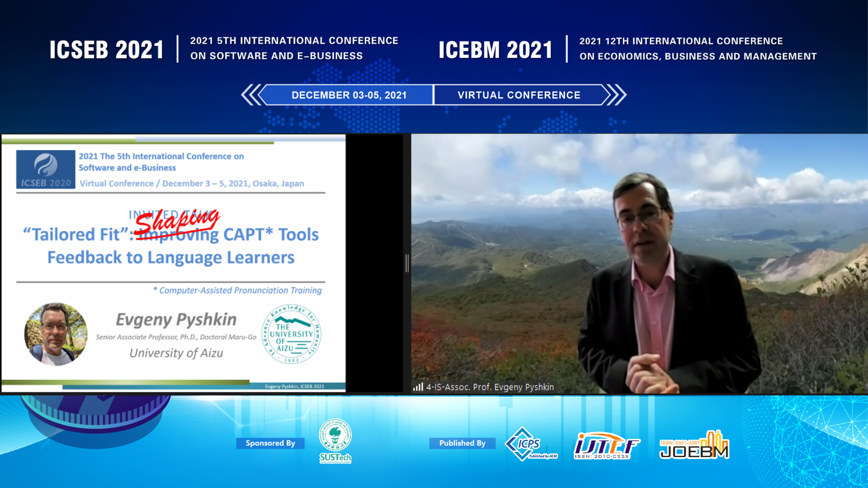The height and width of the screenshot is (488, 868).
Task: Click the ICSEB 2020 logo on the slide
Action: point(46,169)
